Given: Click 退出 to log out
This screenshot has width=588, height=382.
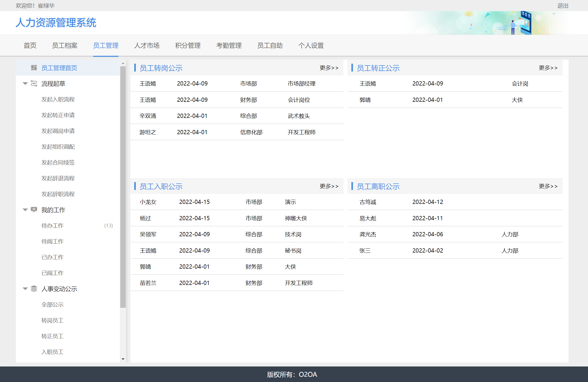Looking at the screenshot, I should coord(563,6).
